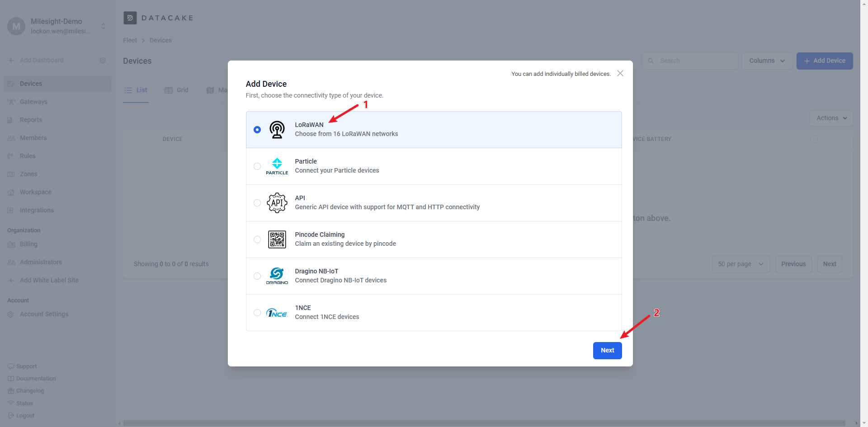Open Devices in the sidebar
This screenshot has height=427, width=868.
tap(57, 84)
